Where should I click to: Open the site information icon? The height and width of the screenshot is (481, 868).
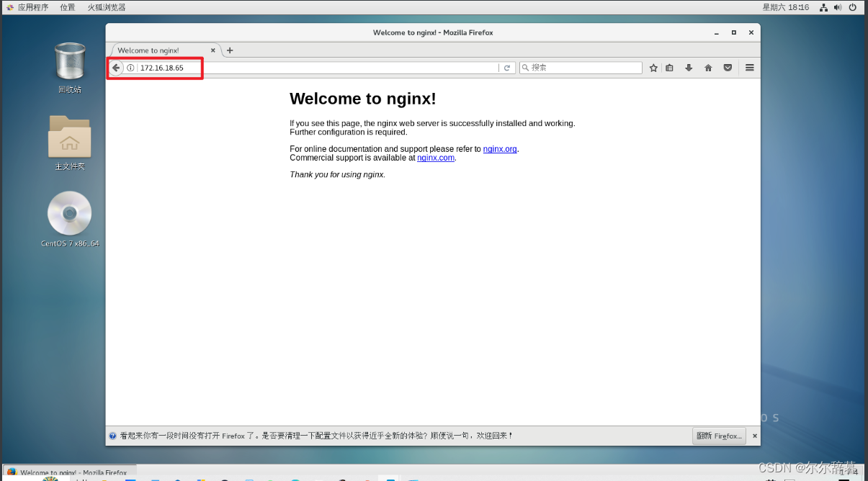[x=130, y=68]
